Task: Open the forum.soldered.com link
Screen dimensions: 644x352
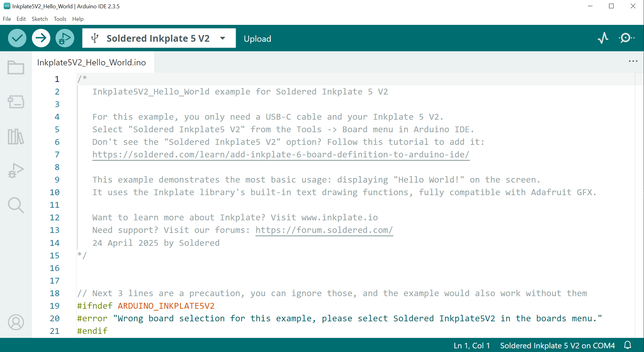Action: [x=324, y=230]
